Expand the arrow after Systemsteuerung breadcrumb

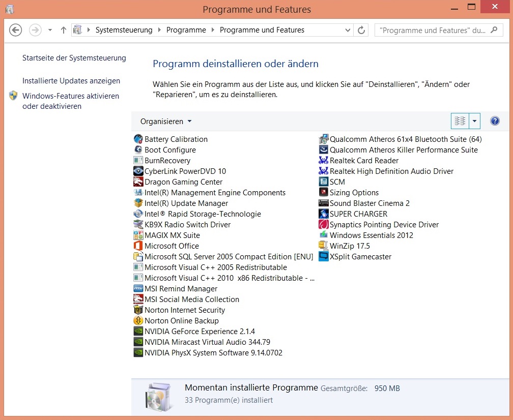click(x=159, y=30)
